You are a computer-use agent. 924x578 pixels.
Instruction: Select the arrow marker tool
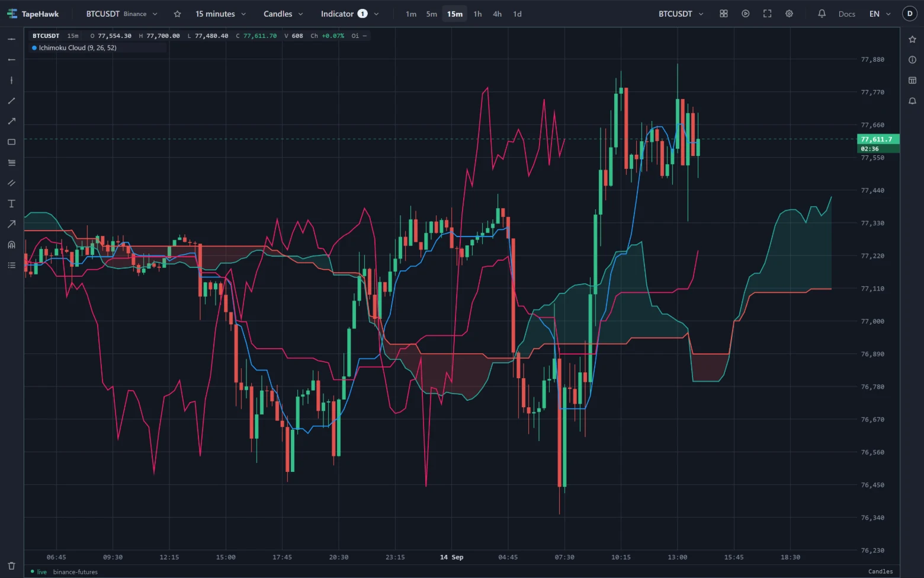(11, 224)
